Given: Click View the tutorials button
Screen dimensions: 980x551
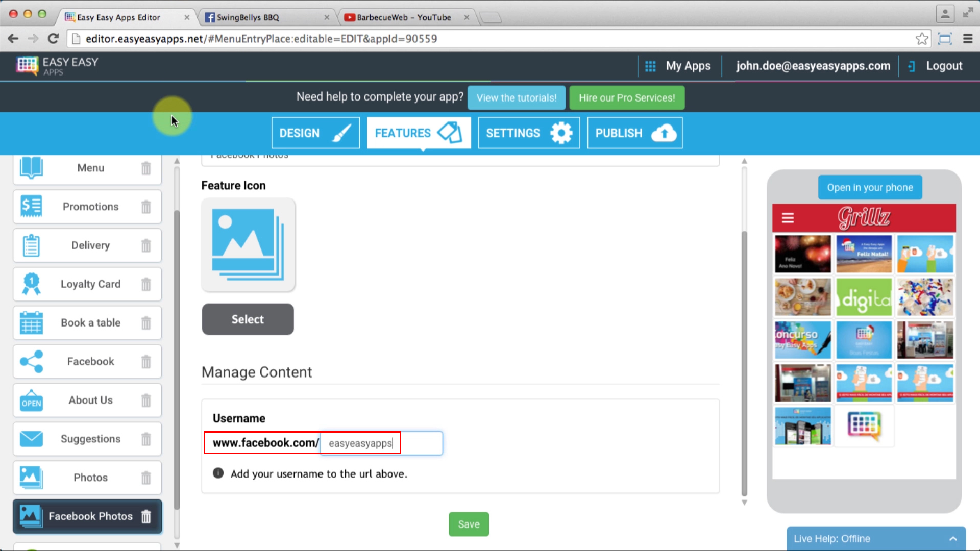Looking at the screenshot, I should click(516, 97).
